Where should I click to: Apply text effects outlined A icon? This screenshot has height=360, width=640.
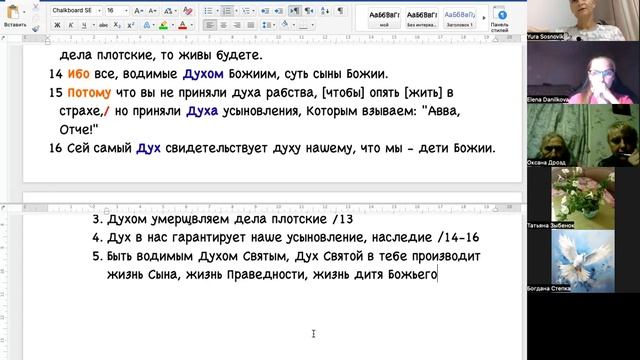tap(147, 25)
